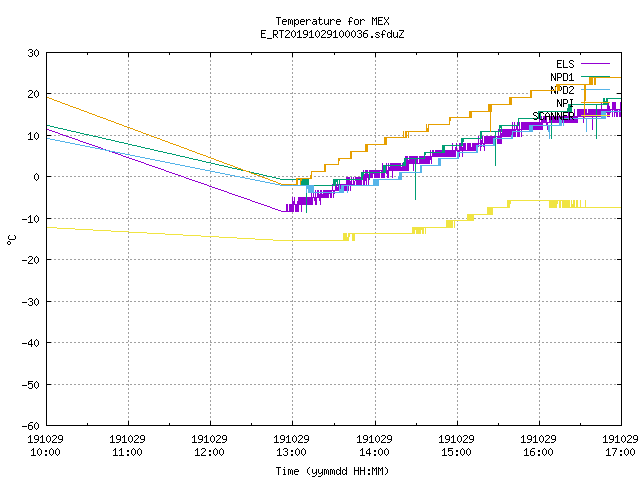
Task: Click the y-axis tick label -10
Action: (31, 219)
